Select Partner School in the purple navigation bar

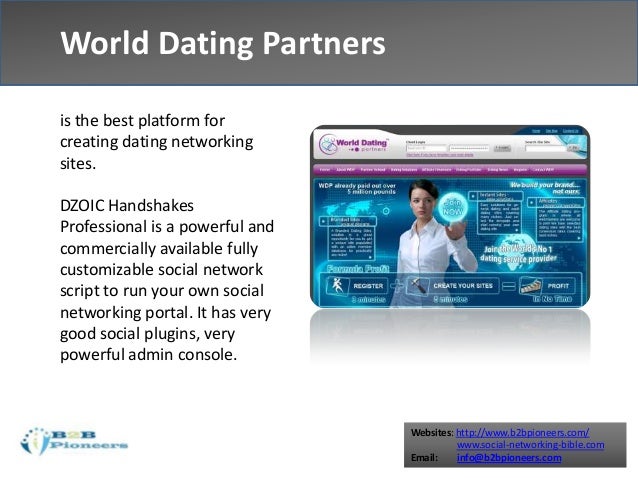pyautogui.click(x=373, y=170)
